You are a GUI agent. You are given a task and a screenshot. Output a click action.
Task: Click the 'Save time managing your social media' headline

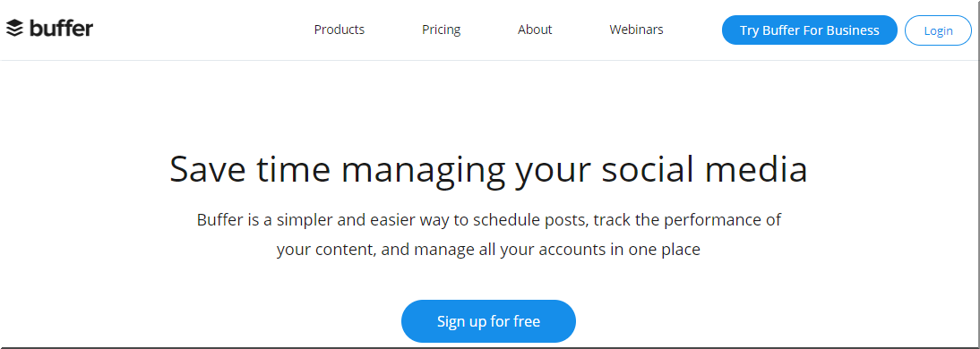coord(488,170)
